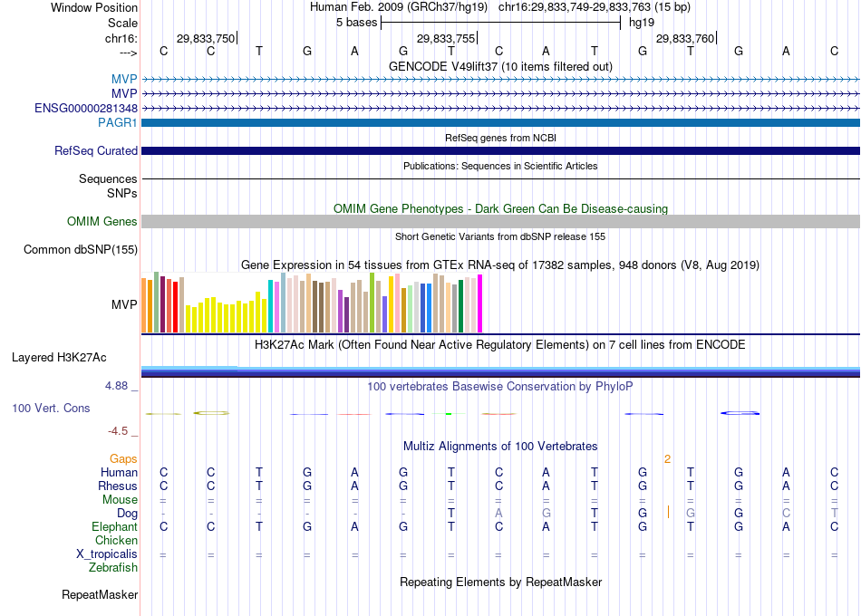Click the Scale label

pyautogui.click(x=123, y=23)
